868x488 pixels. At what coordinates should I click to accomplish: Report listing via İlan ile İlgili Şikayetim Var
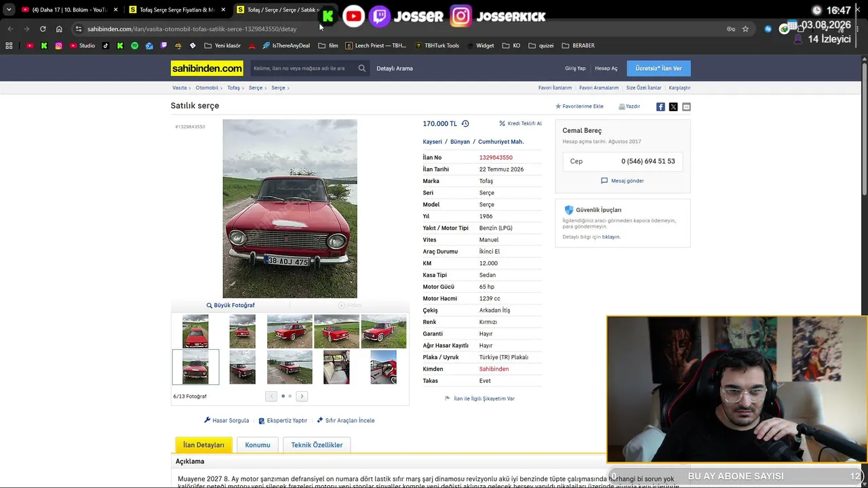pyautogui.click(x=479, y=399)
